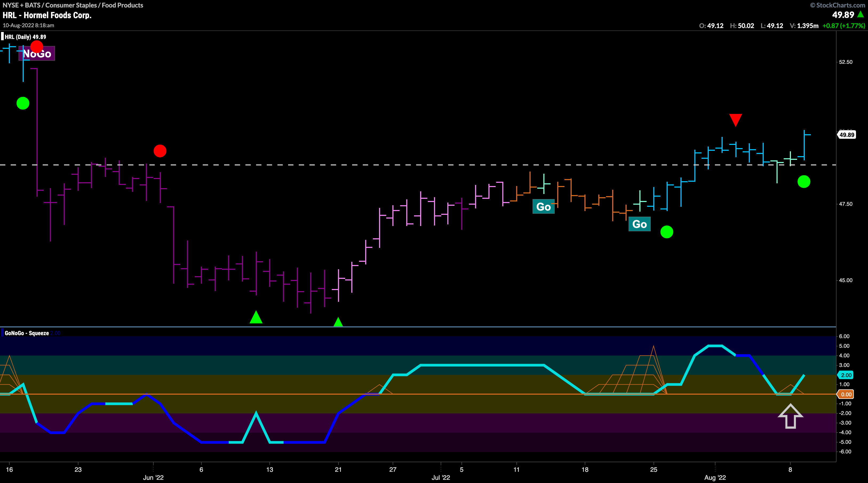Image resolution: width=868 pixels, height=483 pixels.
Task: Click the +0.87 (+1.77%) change text
Action: (x=844, y=26)
